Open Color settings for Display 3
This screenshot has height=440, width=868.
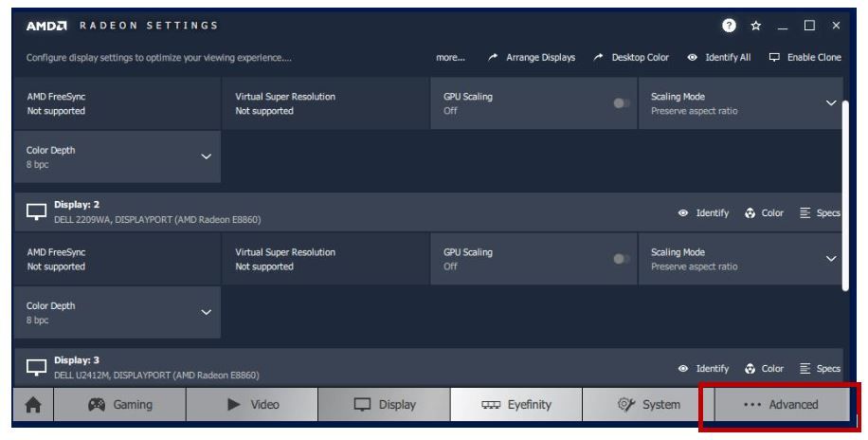coord(764,369)
